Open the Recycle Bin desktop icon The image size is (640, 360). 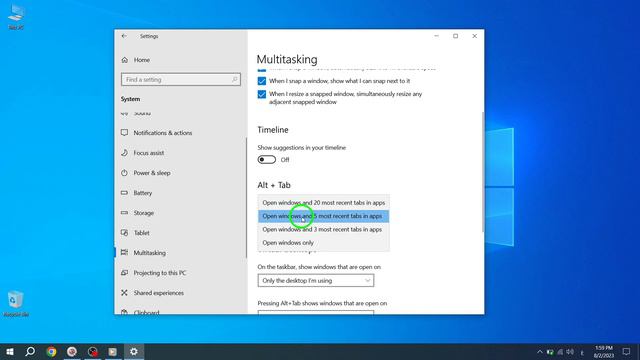[x=16, y=304]
